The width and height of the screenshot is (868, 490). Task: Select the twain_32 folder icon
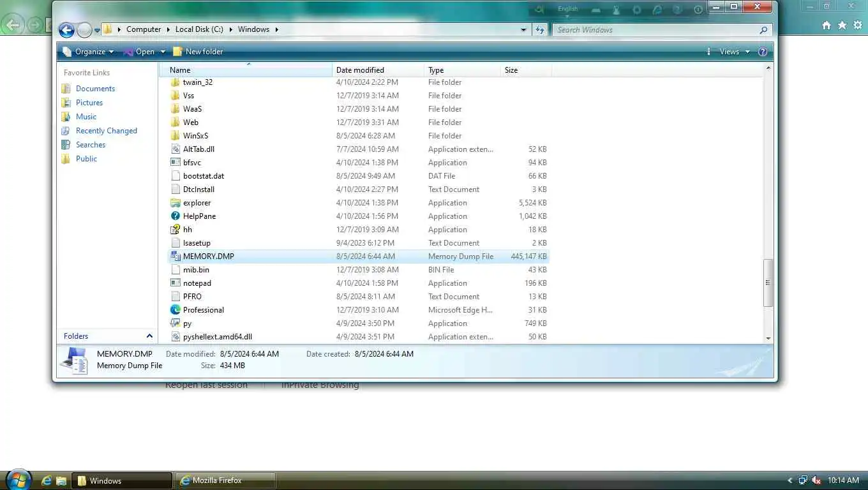pos(176,82)
